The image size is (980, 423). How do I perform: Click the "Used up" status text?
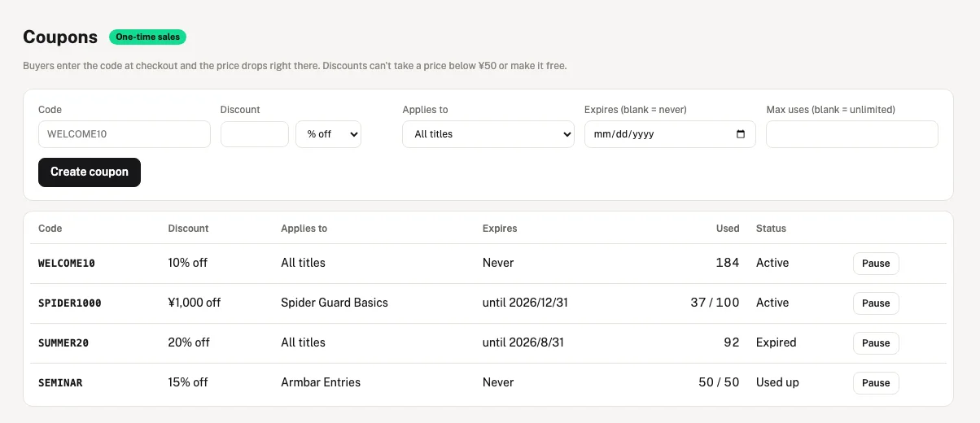778,382
